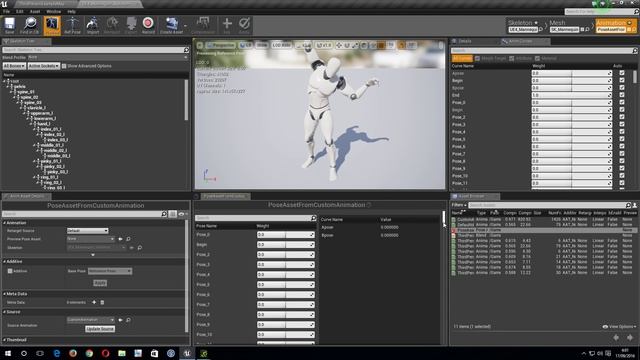Viewport: 640px width, 360px height.
Task: Click the Add (plus) toolbar icon
Action: tap(227, 25)
